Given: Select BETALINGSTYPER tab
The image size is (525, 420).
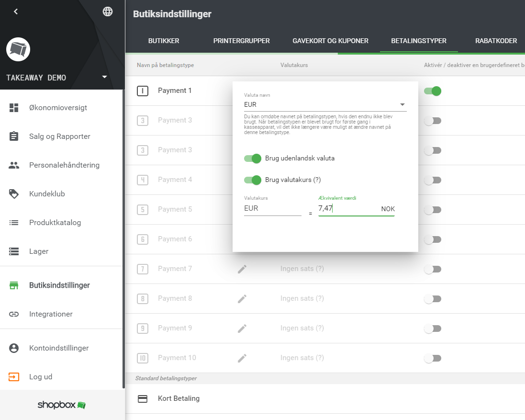Looking at the screenshot, I should point(419,41).
